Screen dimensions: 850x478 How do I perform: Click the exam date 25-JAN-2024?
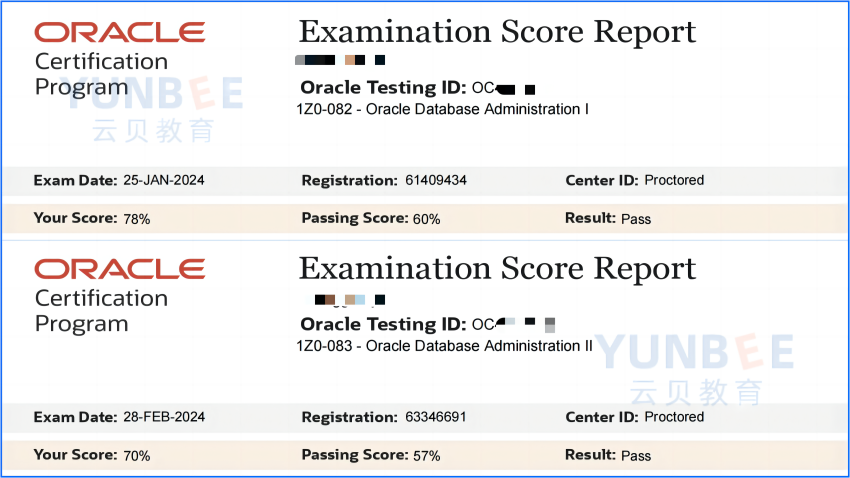point(164,180)
